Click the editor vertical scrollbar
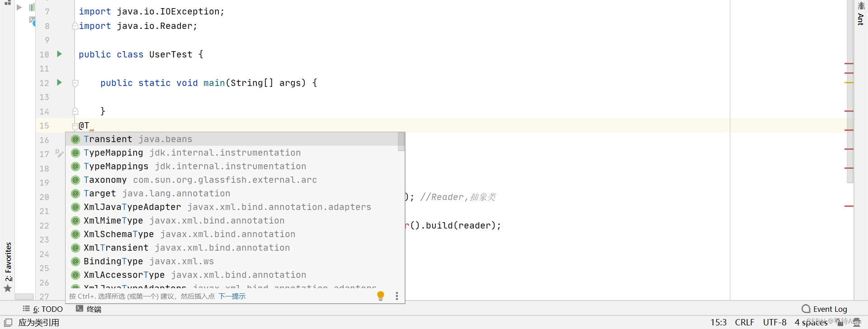 pos(850,91)
